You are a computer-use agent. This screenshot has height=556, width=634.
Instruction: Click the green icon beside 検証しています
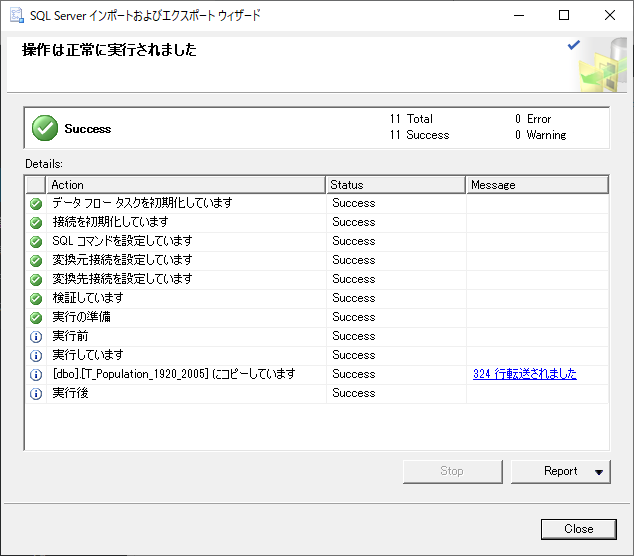[36, 298]
